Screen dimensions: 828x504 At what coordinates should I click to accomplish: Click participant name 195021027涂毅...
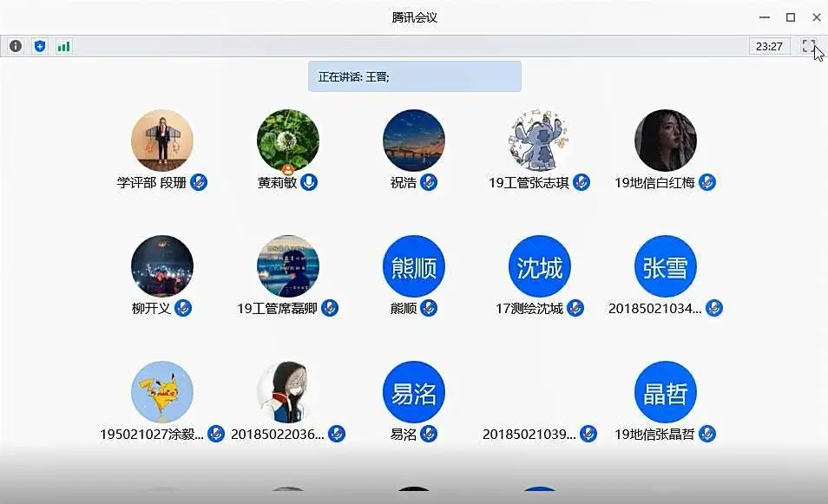pyautogui.click(x=152, y=435)
